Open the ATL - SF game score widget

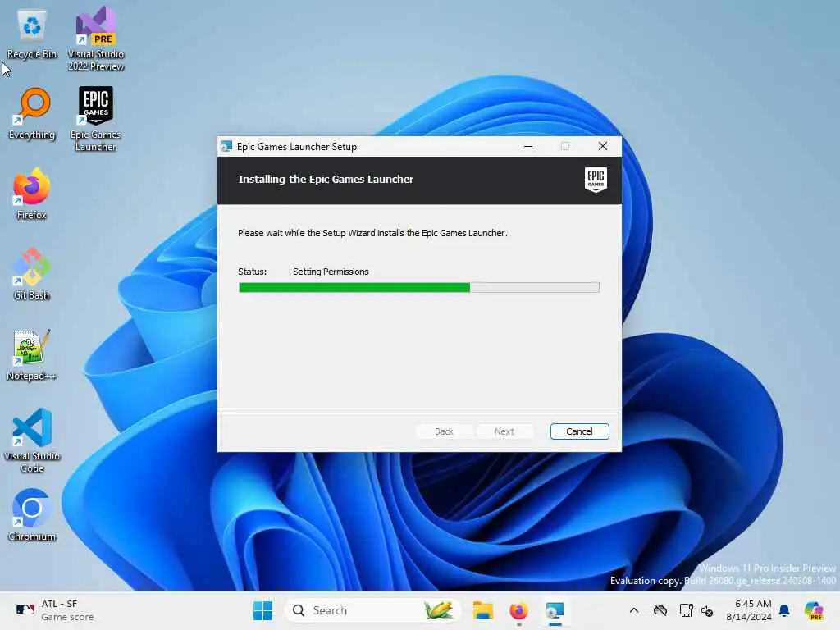pos(55,610)
